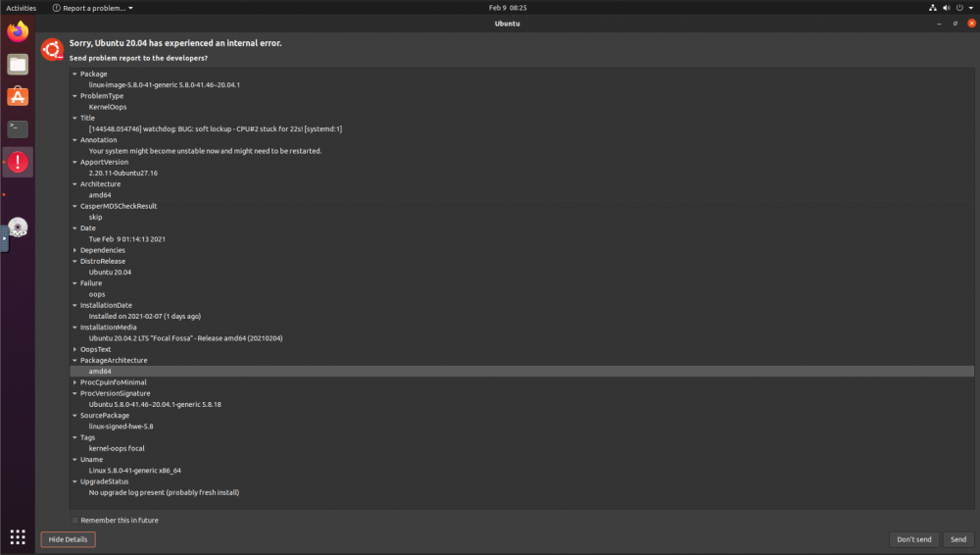
Task: Maximize the Ubuntu error window
Action: tap(955, 24)
